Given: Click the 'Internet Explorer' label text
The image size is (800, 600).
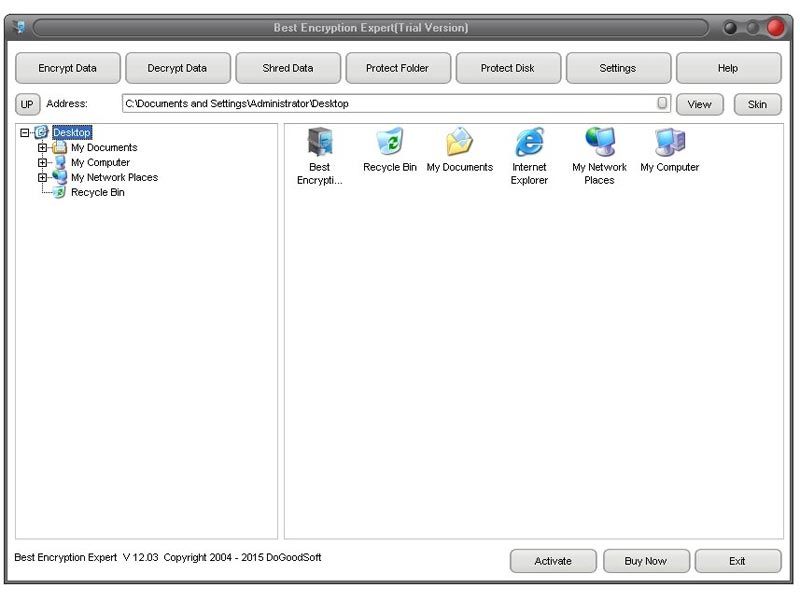Looking at the screenshot, I should [x=529, y=173].
